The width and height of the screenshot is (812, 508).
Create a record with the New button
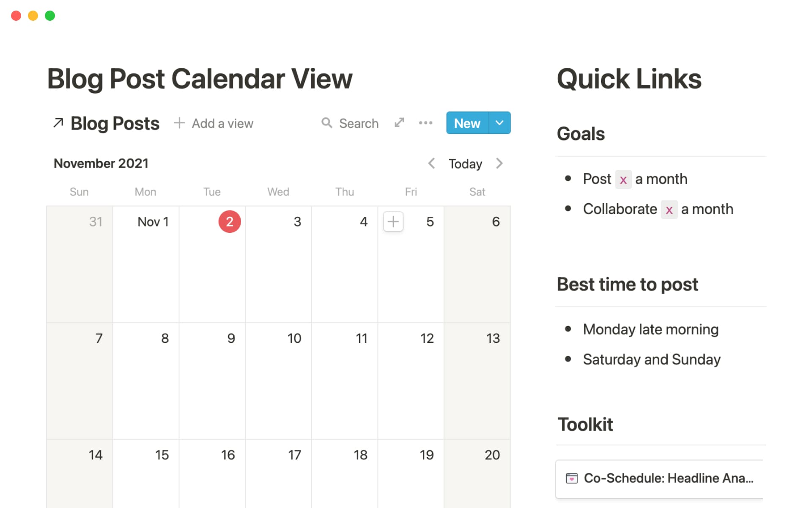tap(466, 123)
